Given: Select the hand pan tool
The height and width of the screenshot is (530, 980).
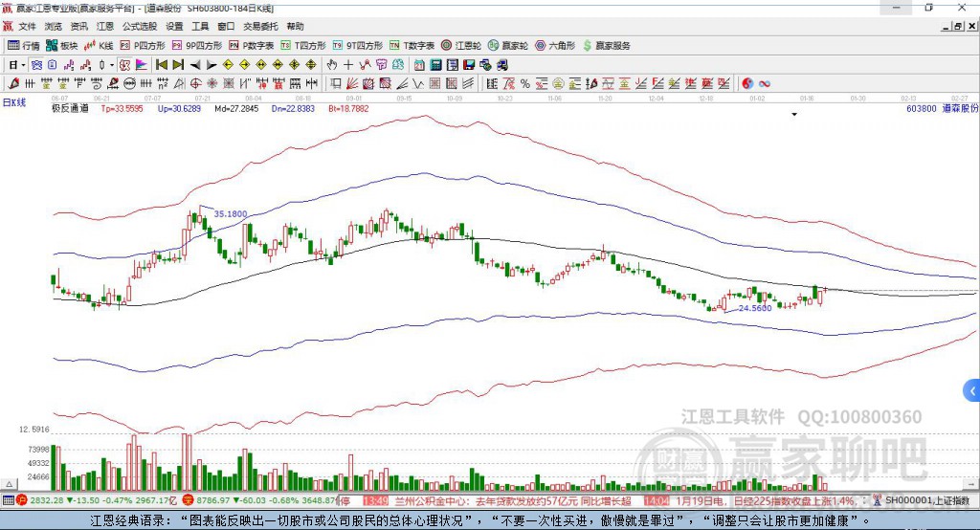Looking at the screenshot, I should point(331,65).
